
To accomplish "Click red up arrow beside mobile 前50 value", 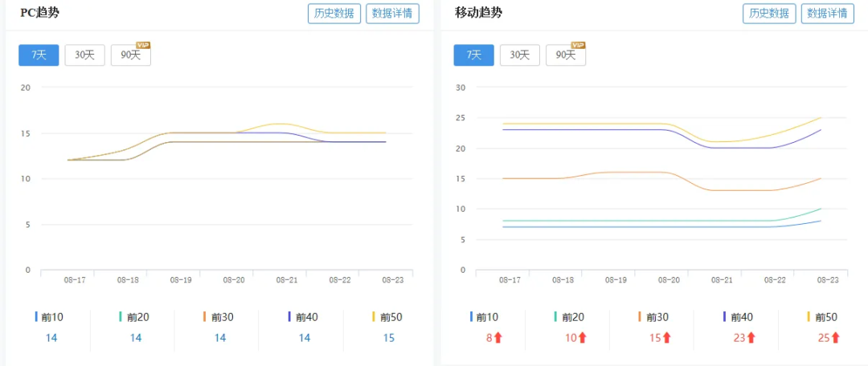I will coord(835,338).
